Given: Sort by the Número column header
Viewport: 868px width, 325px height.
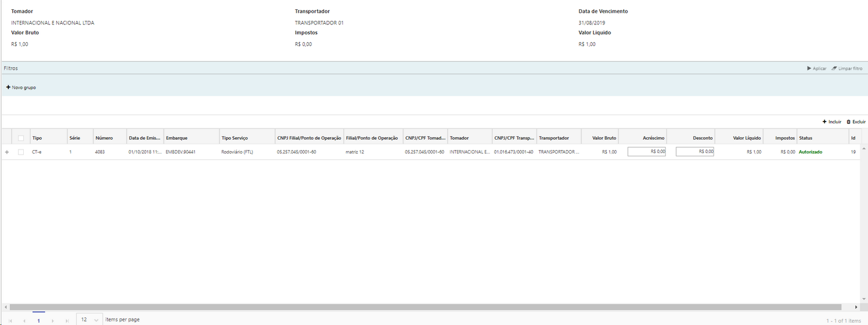Looking at the screenshot, I should [x=104, y=138].
